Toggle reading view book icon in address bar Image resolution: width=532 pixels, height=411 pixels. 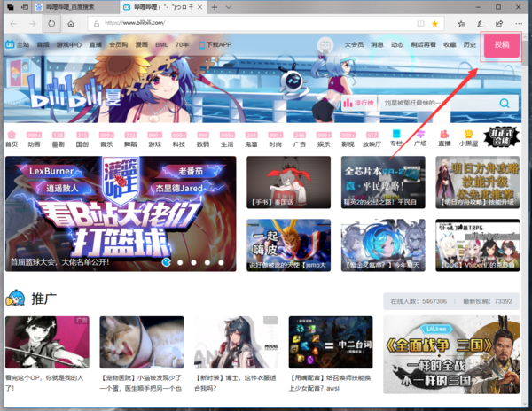point(420,24)
